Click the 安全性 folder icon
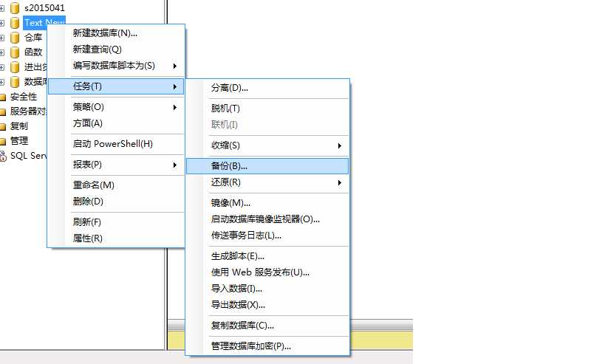This screenshot has width=605, height=364. tap(3, 97)
